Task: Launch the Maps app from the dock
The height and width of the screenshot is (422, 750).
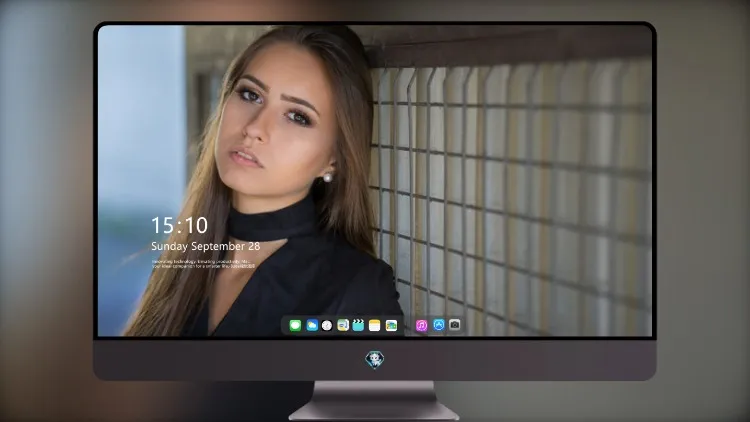Action: [343, 326]
